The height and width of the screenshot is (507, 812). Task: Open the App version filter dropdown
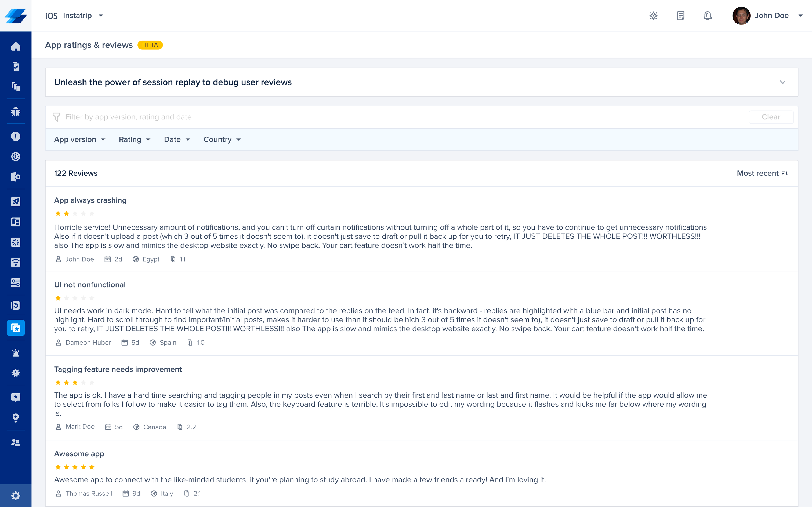click(79, 139)
